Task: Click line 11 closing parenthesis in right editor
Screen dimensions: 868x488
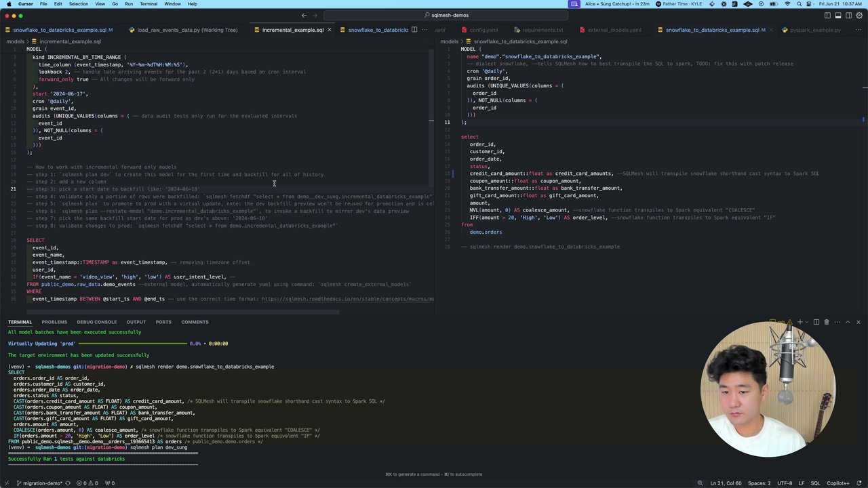Action: (464, 123)
